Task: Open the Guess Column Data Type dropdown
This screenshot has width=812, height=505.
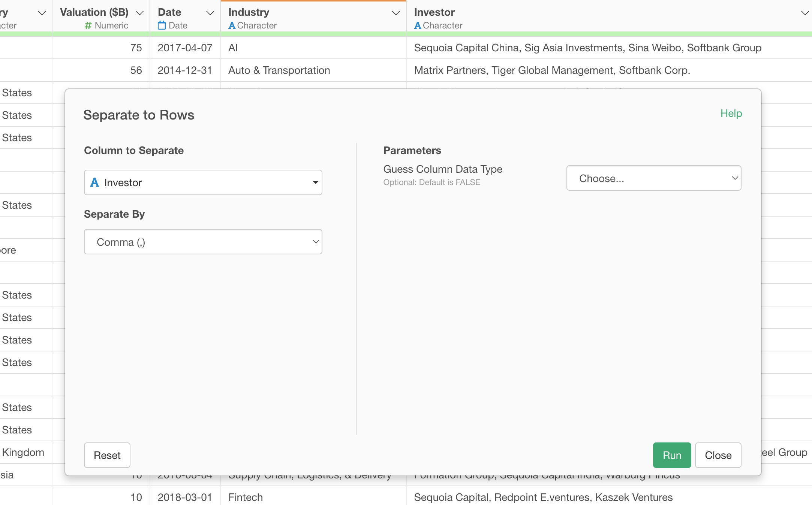Action: 653,178
